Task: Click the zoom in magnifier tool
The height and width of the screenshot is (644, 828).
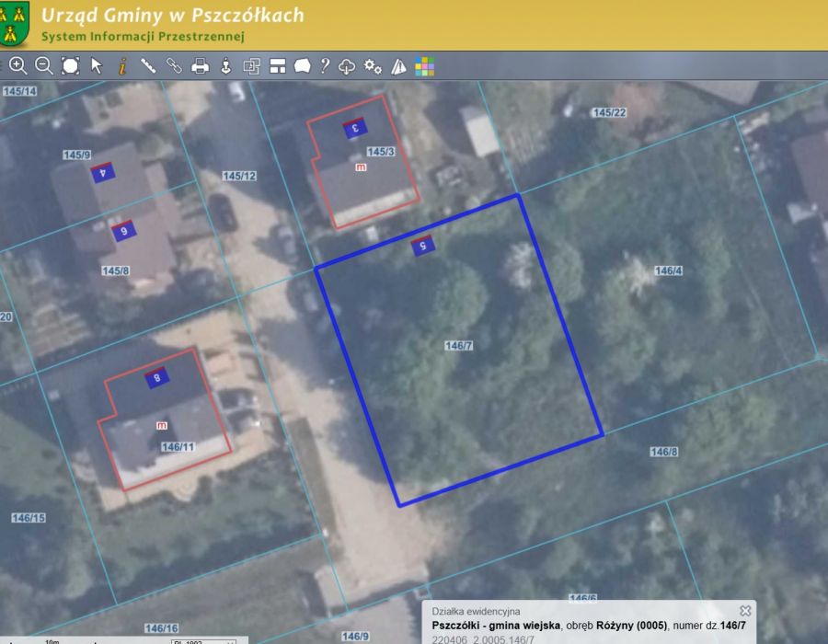Action: click(x=17, y=65)
